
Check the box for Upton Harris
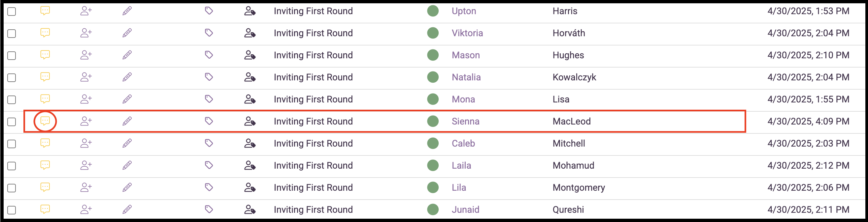tap(12, 12)
